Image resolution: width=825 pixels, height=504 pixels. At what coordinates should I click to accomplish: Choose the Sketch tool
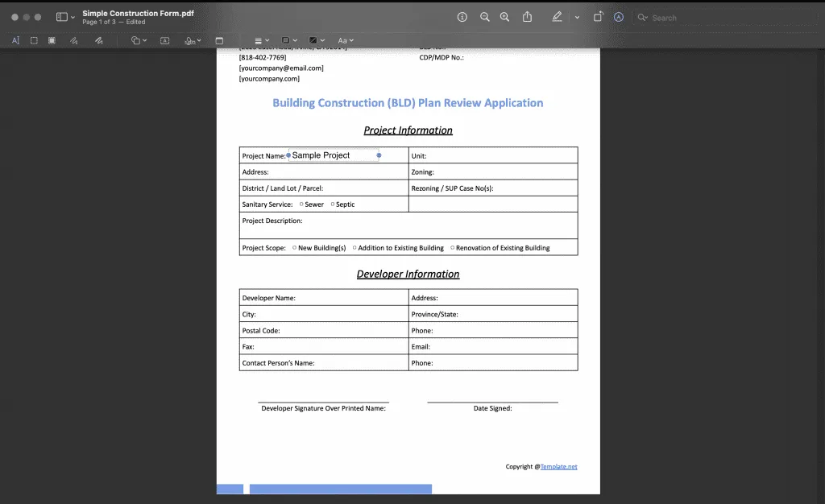73,40
